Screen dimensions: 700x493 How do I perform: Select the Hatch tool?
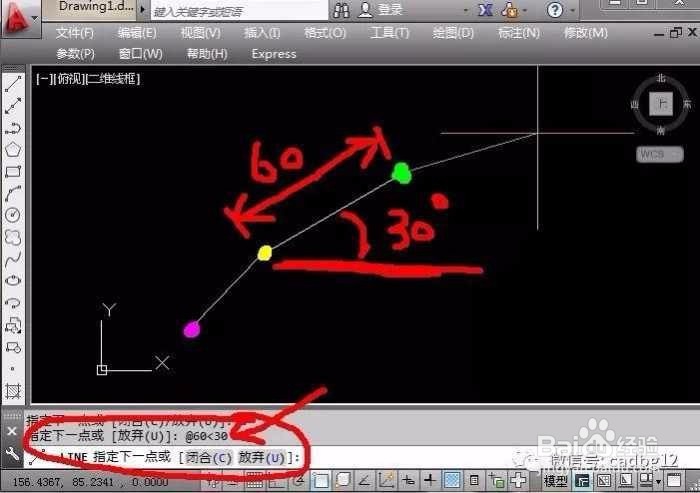pos(13,391)
